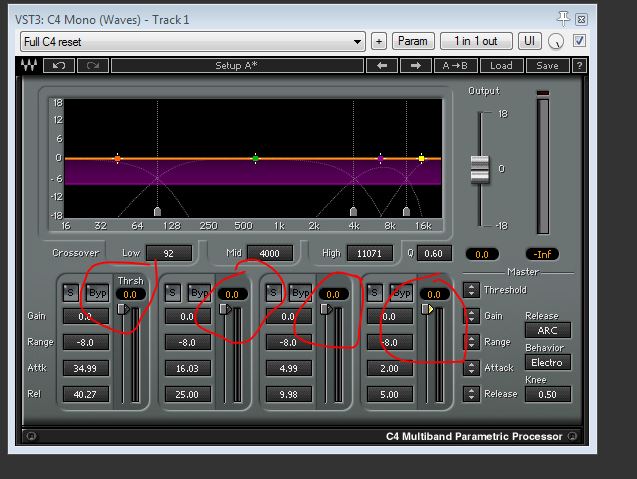This screenshot has height=479, width=637.
Task: Click the low band Attk value 34.99
Action: pos(86,368)
